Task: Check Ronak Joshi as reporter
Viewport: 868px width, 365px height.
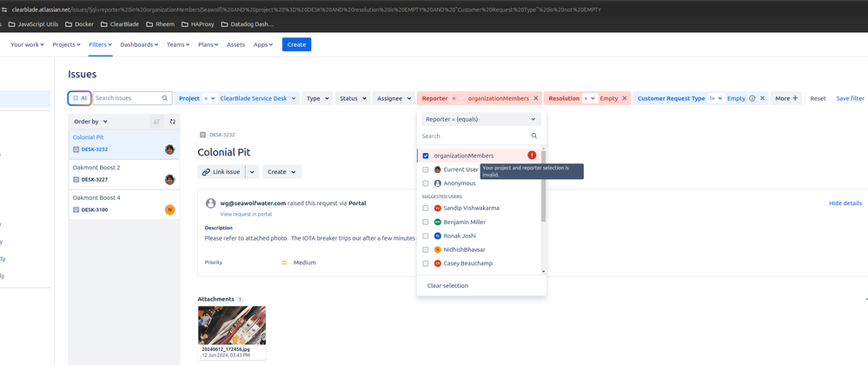Action: pos(426,236)
